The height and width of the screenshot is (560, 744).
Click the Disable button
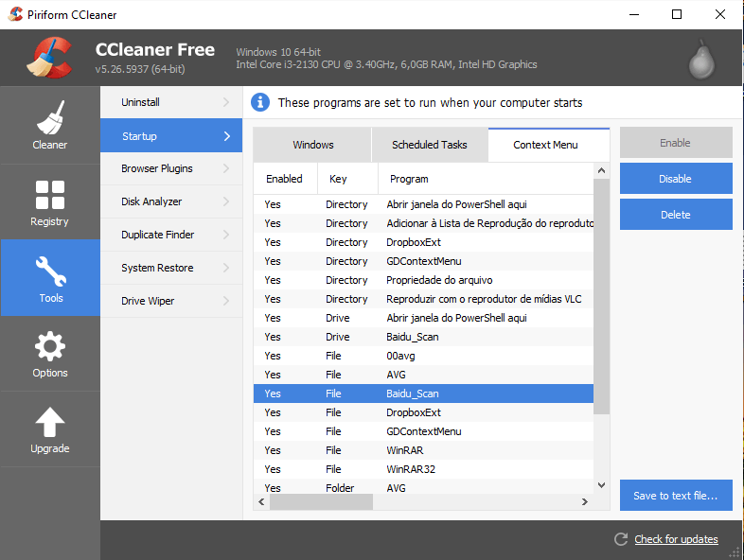[676, 178]
